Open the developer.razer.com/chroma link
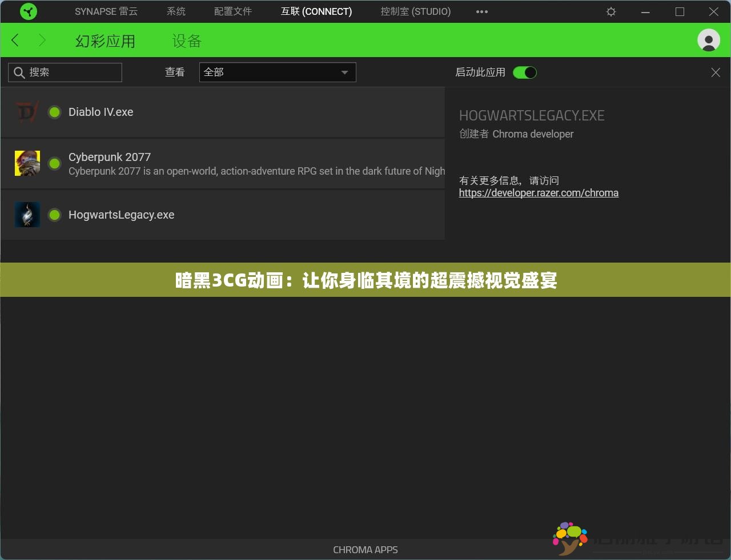This screenshot has height=560, width=731. pos(539,193)
